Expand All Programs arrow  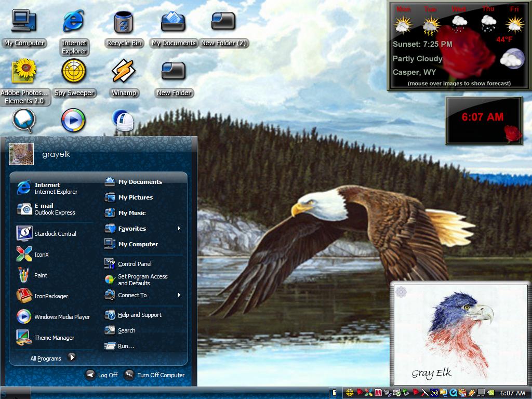pyautogui.click(x=72, y=357)
